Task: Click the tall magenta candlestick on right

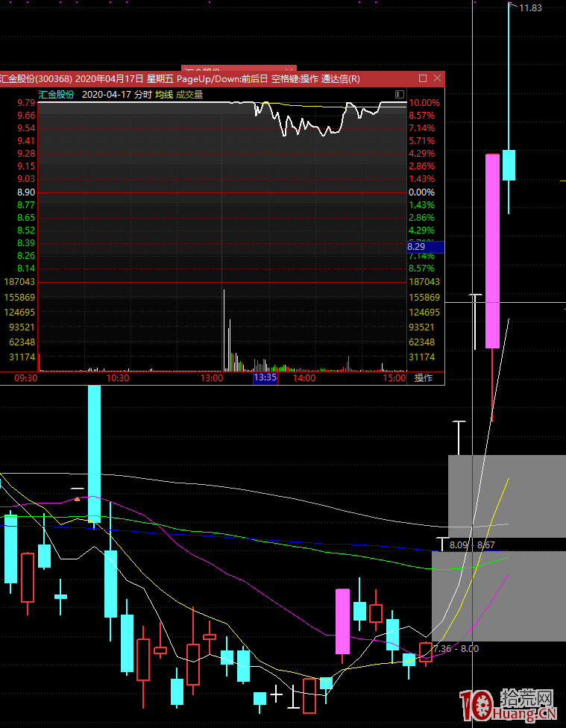Action: pyautogui.click(x=492, y=251)
